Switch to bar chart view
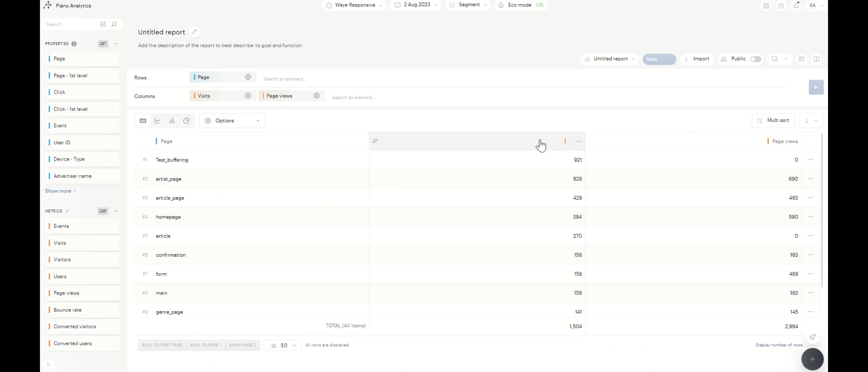The height and width of the screenshot is (372, 868). coord(172,121)
